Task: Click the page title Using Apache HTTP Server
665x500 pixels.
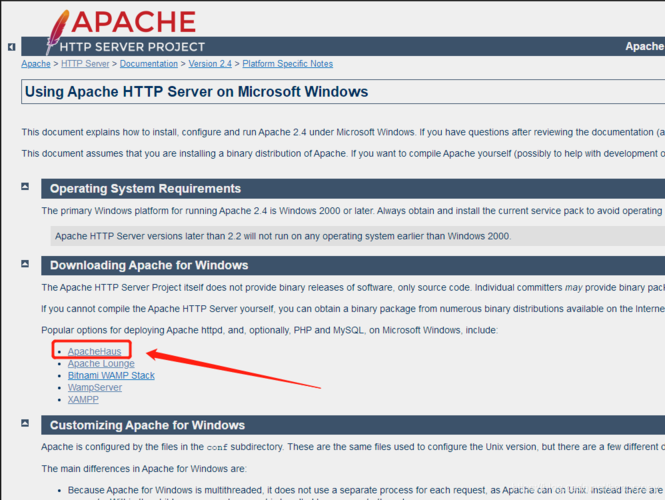Action: pyautogui.click(x=196, y=92)
